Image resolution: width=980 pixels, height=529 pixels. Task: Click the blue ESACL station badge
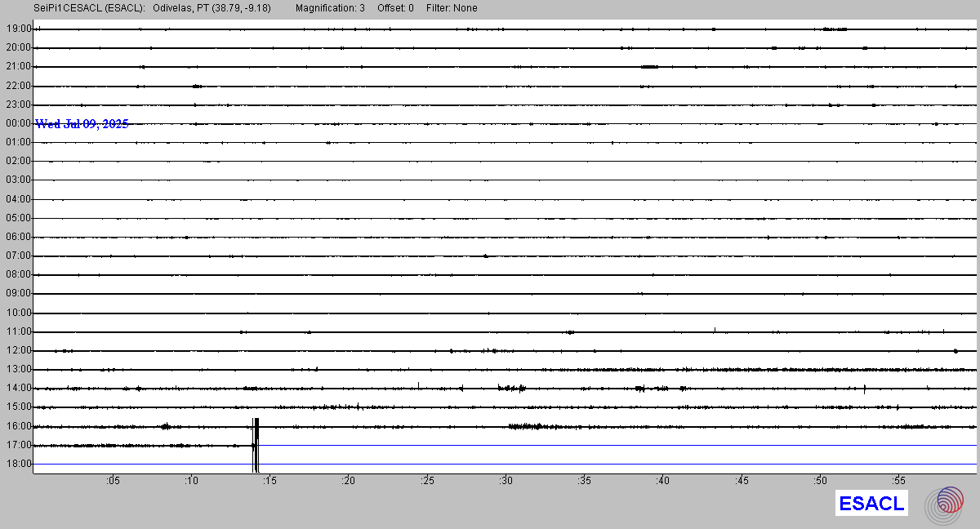pos(871,504)
